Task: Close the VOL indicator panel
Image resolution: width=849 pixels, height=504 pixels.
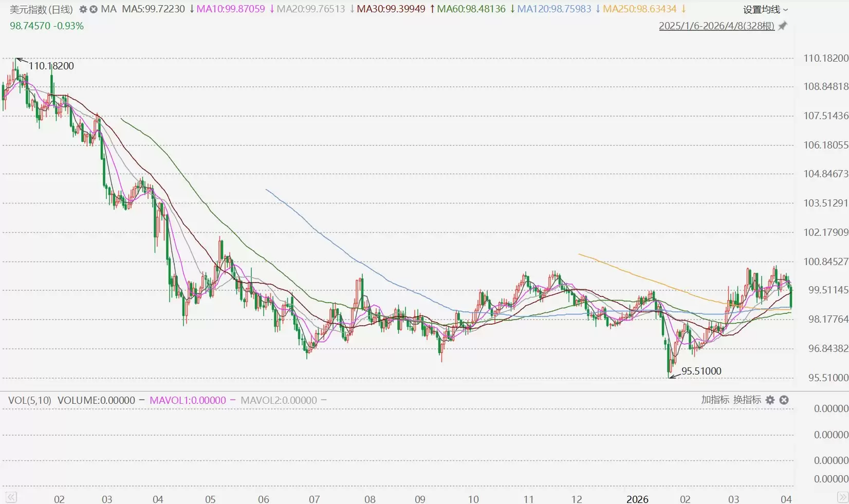Action: point(784,400)
